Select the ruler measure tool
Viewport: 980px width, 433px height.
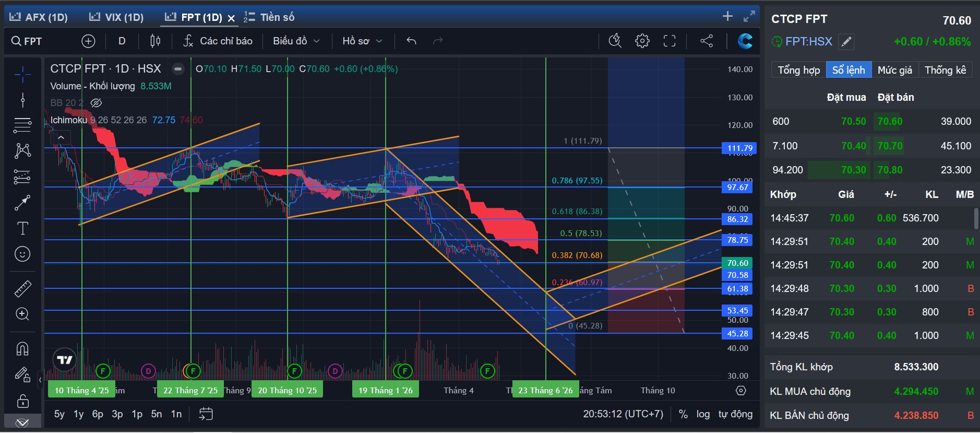coord(22,288)
